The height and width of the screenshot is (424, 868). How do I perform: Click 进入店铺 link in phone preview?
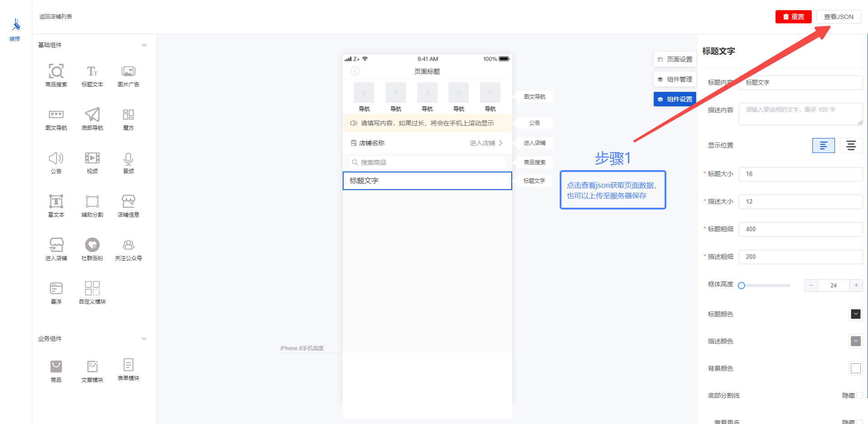486,143
